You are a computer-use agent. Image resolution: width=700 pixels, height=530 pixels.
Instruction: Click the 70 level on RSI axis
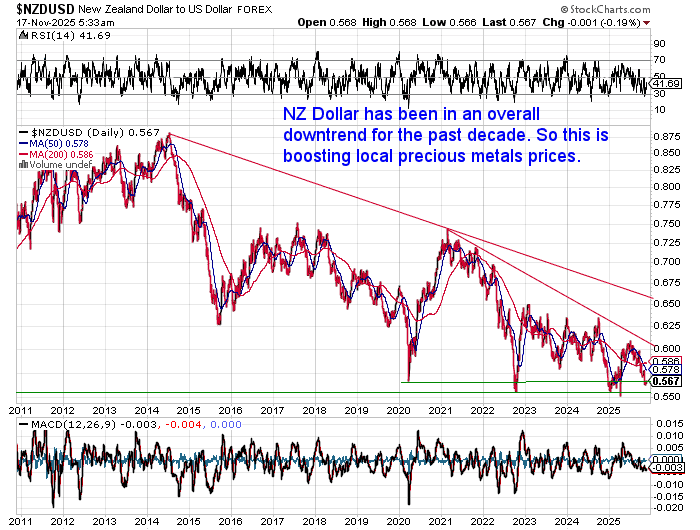(659, 60)
